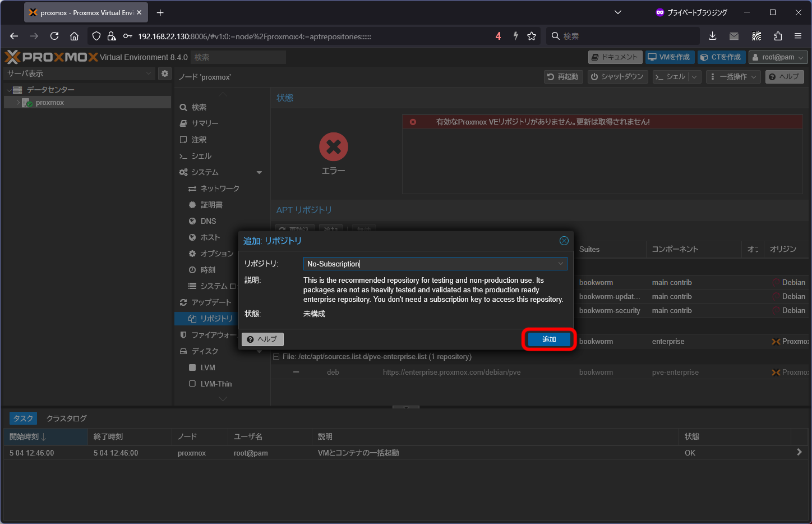This screenshot has height=524, width=812.
Task: Select the Datacenter (データセンター) tree item
Action: (x=50, y=90)
